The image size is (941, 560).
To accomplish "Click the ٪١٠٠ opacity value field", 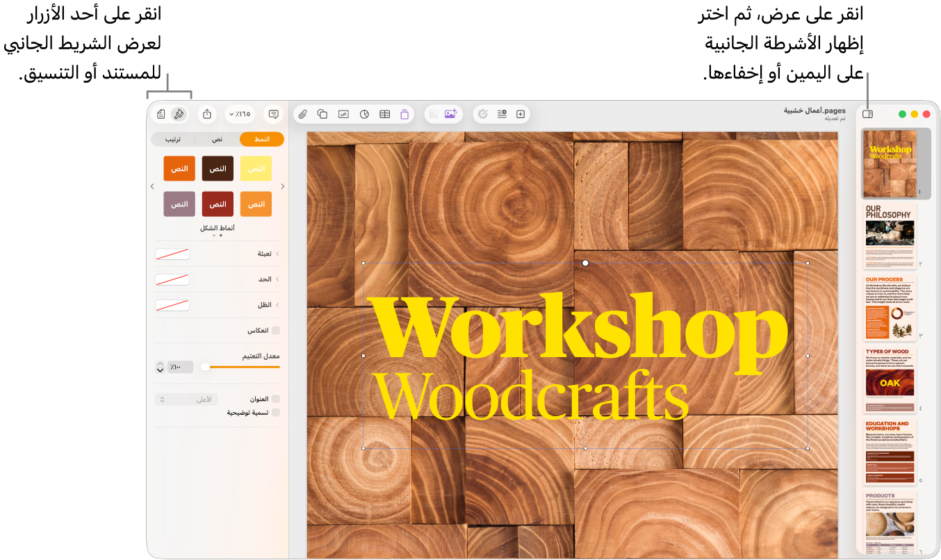I will (181, 367).
